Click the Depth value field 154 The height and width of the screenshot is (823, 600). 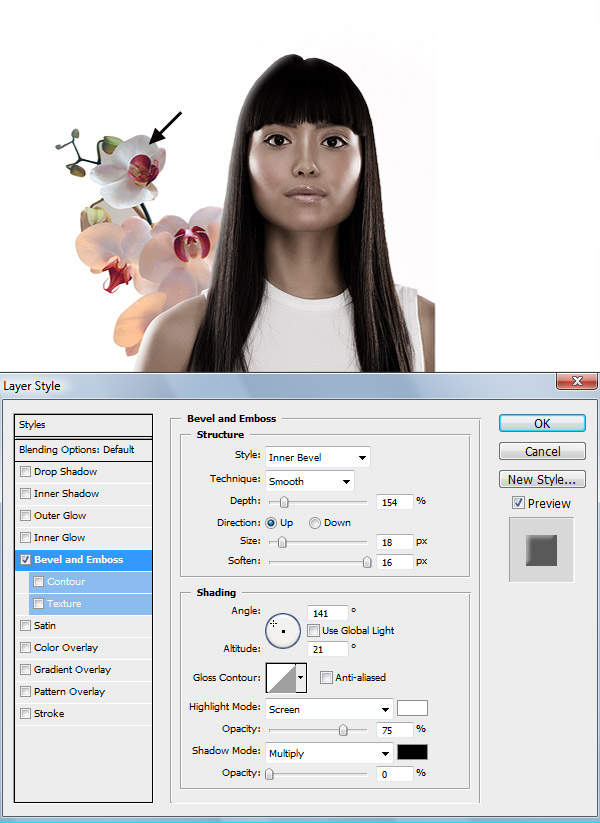(394, 502)
